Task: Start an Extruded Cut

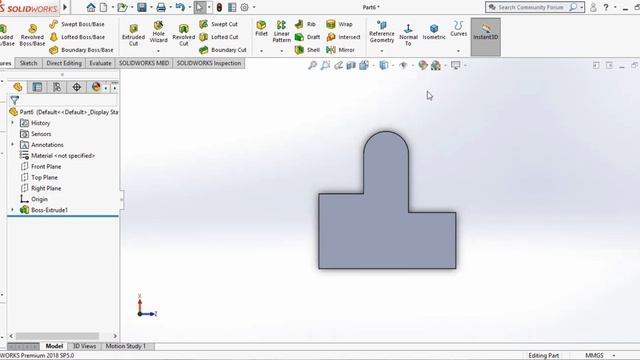Action: click(x=133, y=34)
